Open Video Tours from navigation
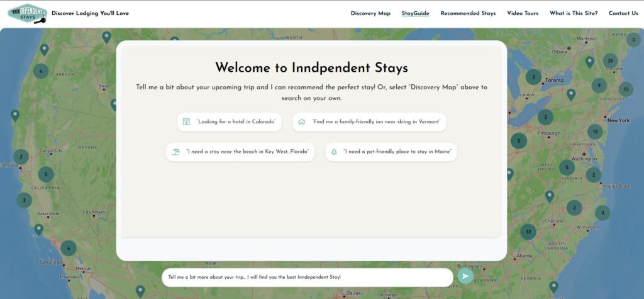 tap(523, 13)
